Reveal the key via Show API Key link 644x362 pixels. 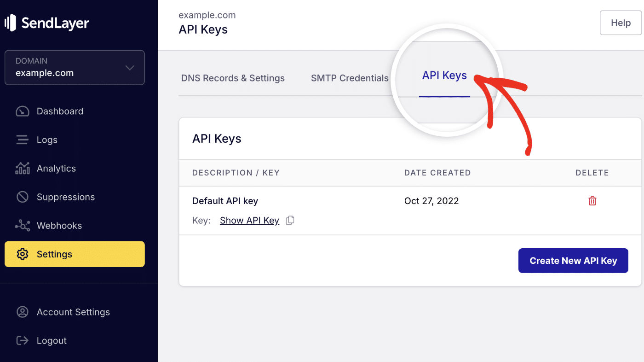click(x=249, y=220)
